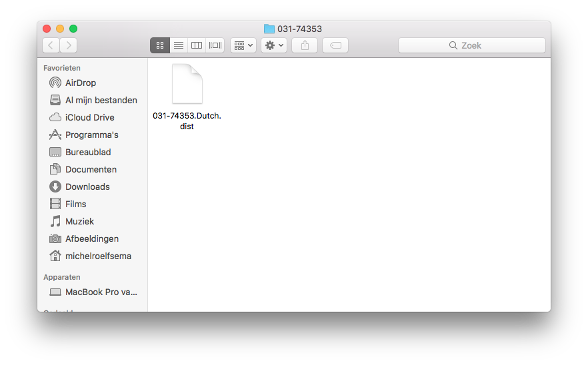This screenshot has width=588, height=365.
Task: Maximize the window with green button
Action: tap(73, 29)
